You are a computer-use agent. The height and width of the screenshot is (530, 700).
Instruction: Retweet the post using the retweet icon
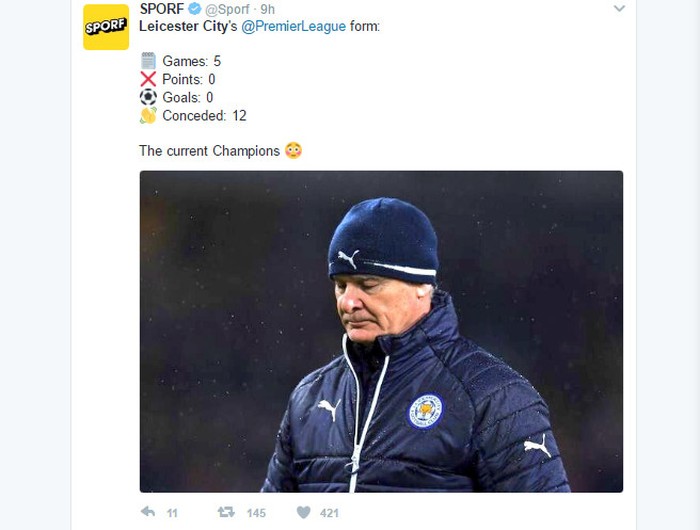point(226,512)
